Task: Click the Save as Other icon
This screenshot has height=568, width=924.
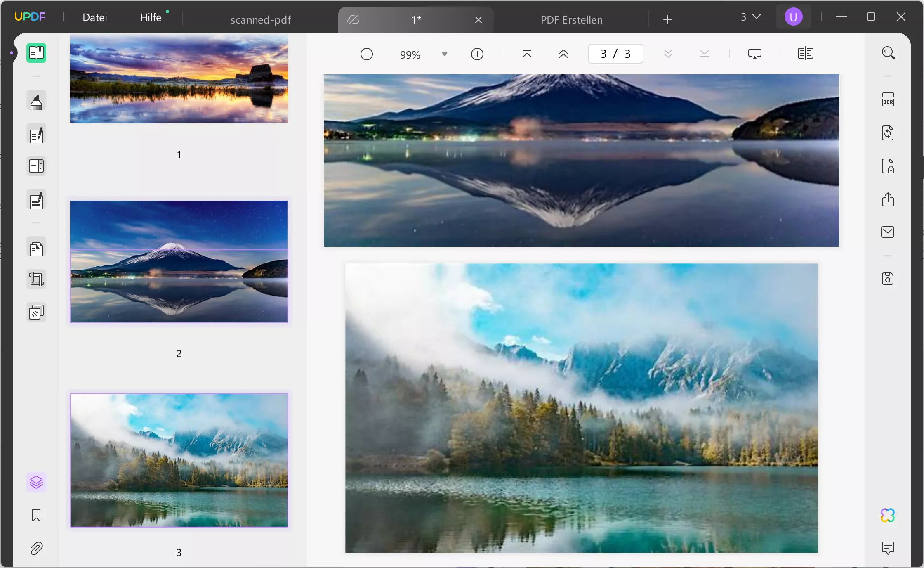Action: click(x=888, y=279)
